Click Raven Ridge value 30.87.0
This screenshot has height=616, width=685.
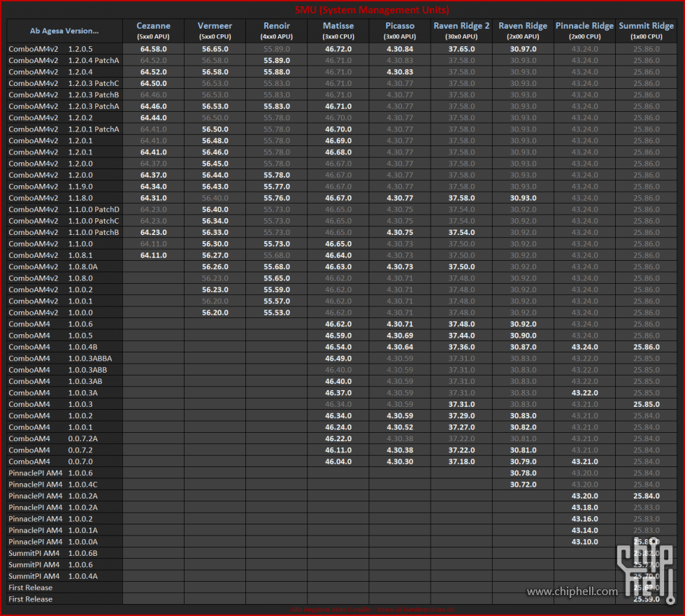pos(523,347)
